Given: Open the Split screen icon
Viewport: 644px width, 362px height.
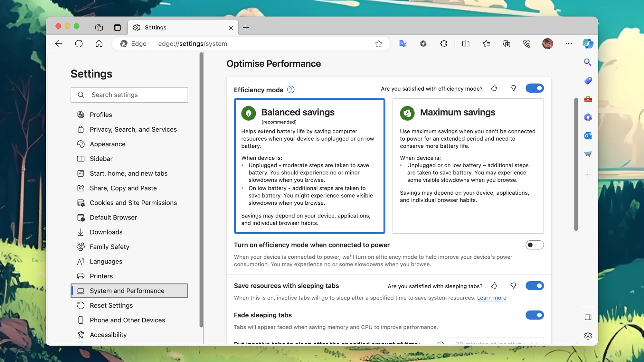Looking at the screenshot, I should (x=465, y=43).
